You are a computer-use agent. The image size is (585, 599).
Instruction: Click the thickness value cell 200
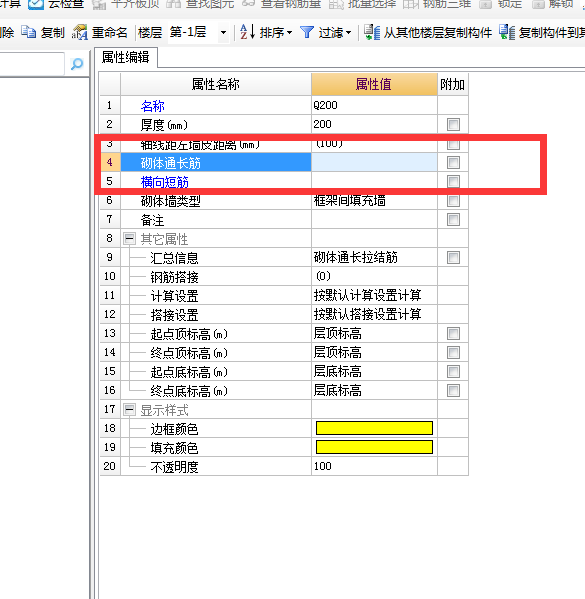pyautogui.click(x=374, y=125)
